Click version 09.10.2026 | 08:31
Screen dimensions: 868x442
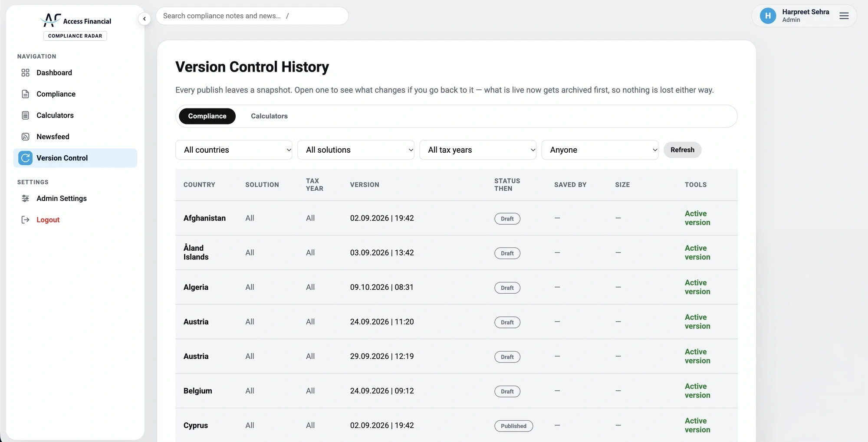pos(382,287)
